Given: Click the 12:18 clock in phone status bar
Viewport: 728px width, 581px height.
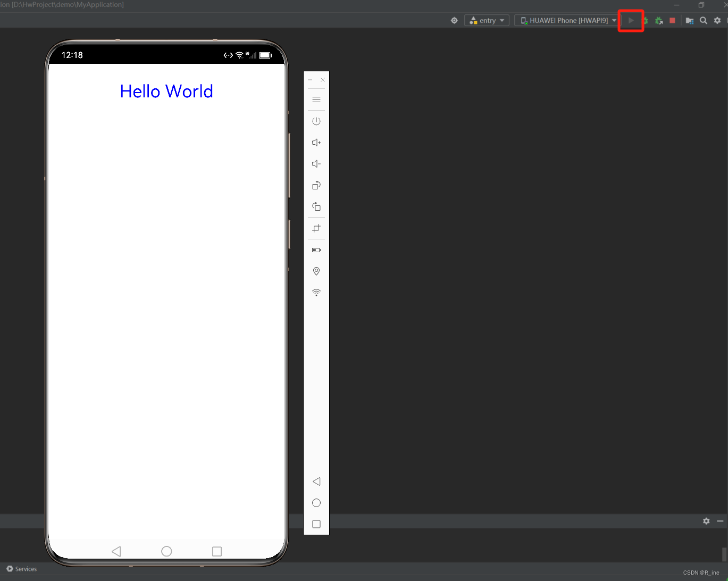Looking at the screenshot, I should pyautogui.click(x=72, y=55).
